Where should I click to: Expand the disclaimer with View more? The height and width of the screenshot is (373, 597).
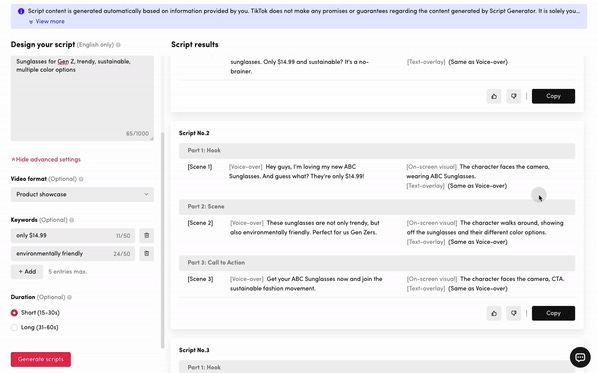click(47, 22)
